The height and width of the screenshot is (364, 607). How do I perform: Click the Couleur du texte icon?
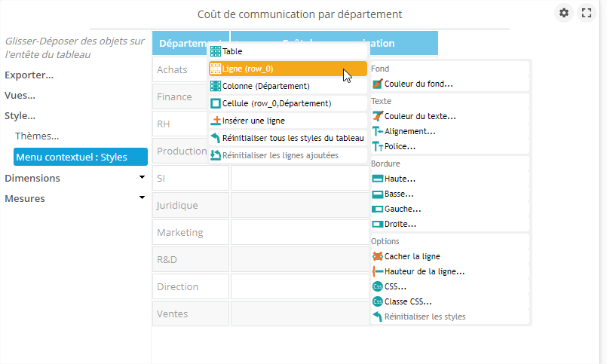tap(378, 116)
